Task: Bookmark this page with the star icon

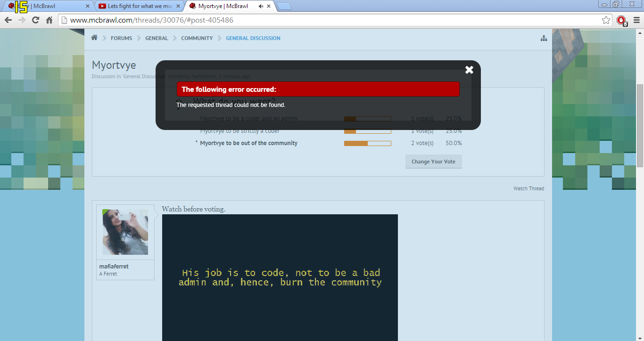Action: pos(606,20)
